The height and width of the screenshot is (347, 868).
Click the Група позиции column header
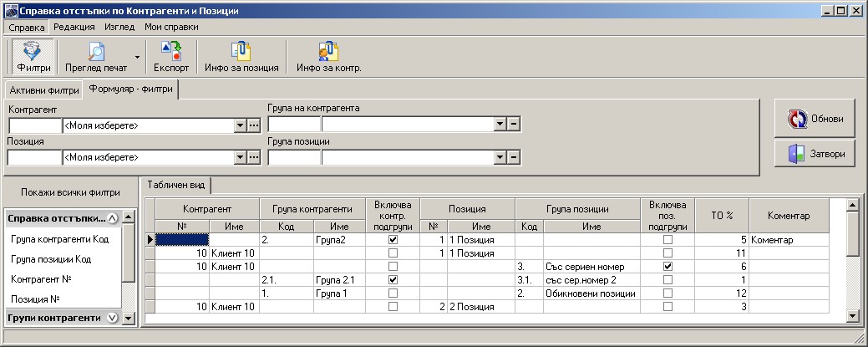pos(577,209)
